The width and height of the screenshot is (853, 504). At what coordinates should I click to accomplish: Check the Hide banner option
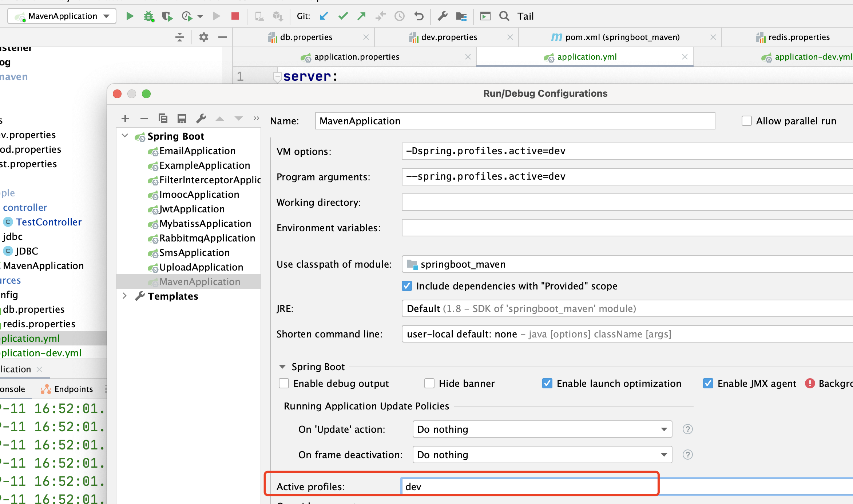tap(429, 383)
